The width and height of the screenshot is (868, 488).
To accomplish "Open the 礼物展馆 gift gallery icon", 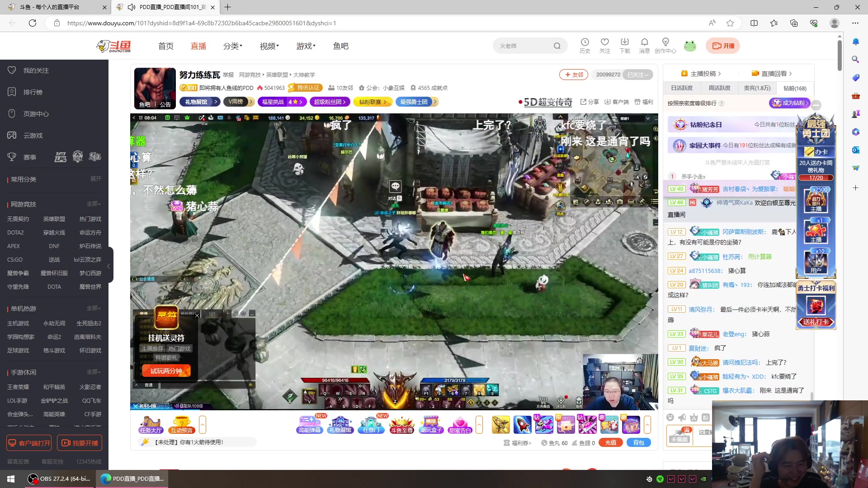I will (340, 424).
